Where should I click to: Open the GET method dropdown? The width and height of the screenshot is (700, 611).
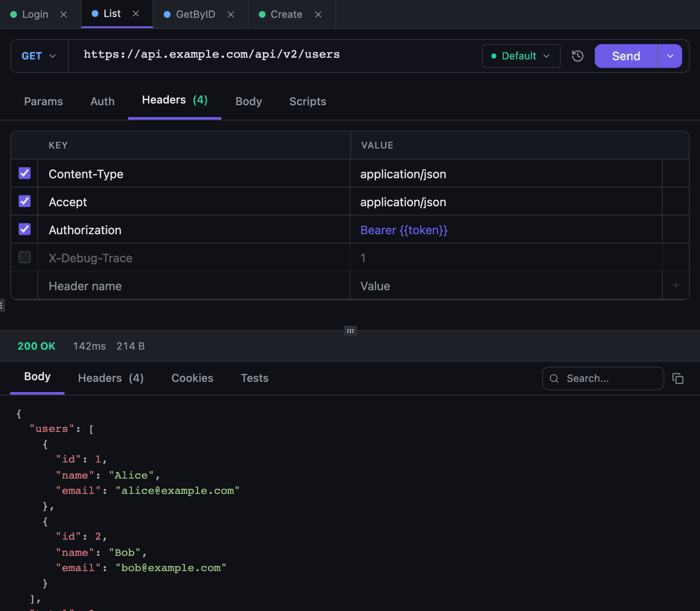(39, 56)
